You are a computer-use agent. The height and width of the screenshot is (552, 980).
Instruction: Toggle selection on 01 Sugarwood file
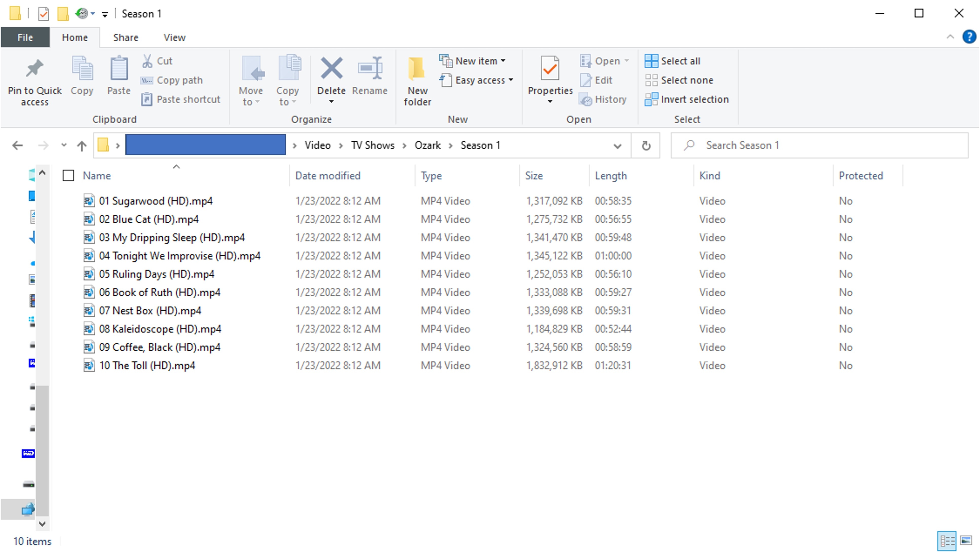(x=69, y=201)
